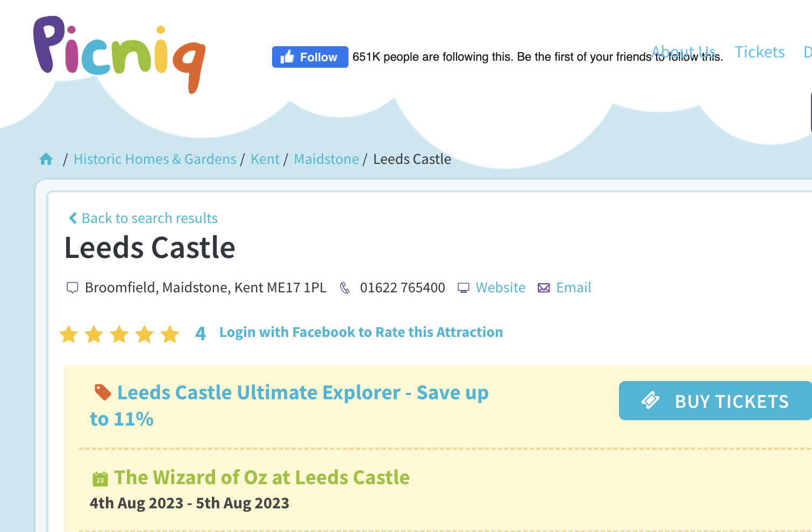This screenshot has width=812, height=532.
Task: Click the home breadcrumb icon
Action: (46, 159)
